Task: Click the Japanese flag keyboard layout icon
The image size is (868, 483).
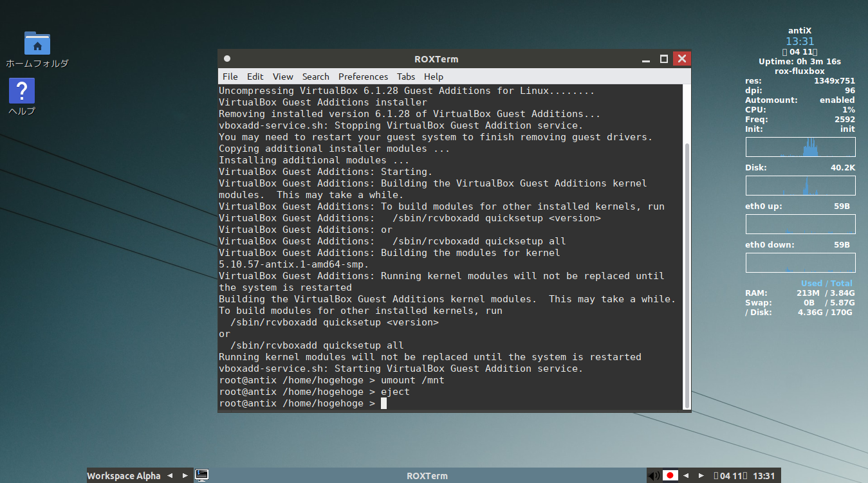Action: point(670,476)
